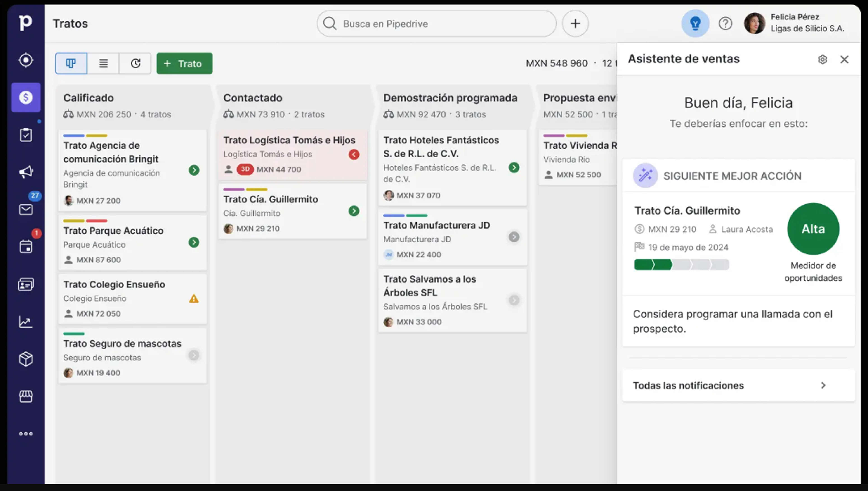Open the help question mark icon
Viewport: 868px width, 491px height.
click(725, 24)
